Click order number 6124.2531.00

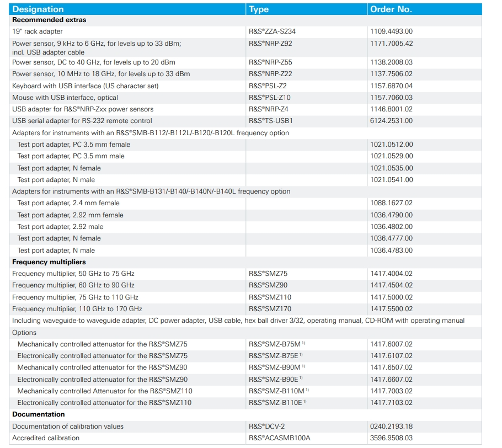tap(392, 121)
